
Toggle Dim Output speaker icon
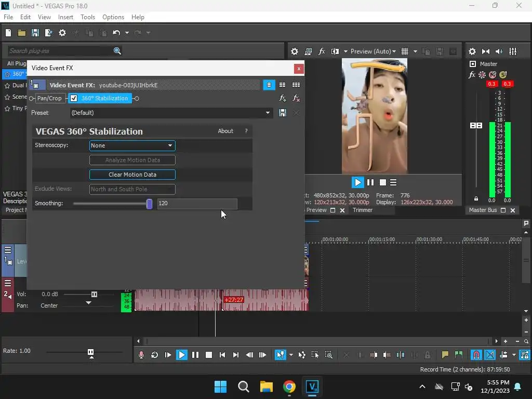pos(499,51)
